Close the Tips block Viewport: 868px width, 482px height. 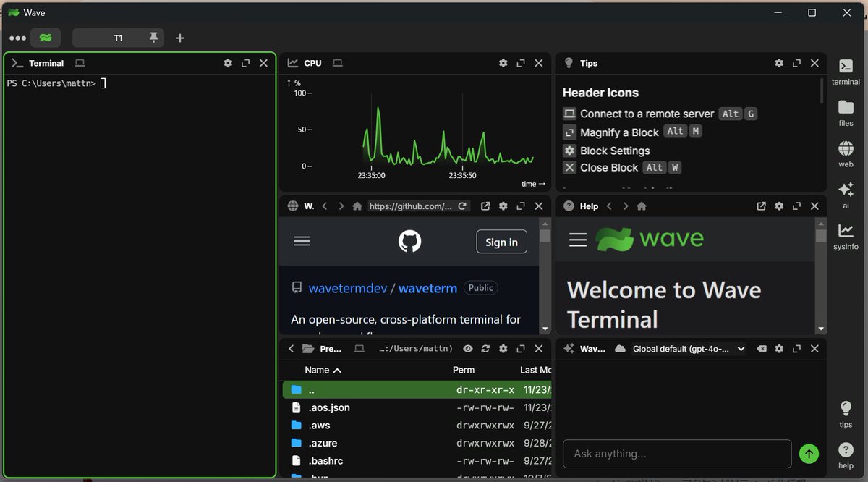(814, 63)
